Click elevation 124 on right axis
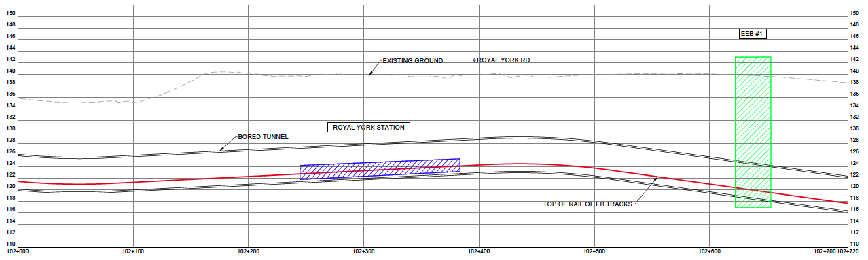Screen dimensions: 868x260 click(854, 163)
